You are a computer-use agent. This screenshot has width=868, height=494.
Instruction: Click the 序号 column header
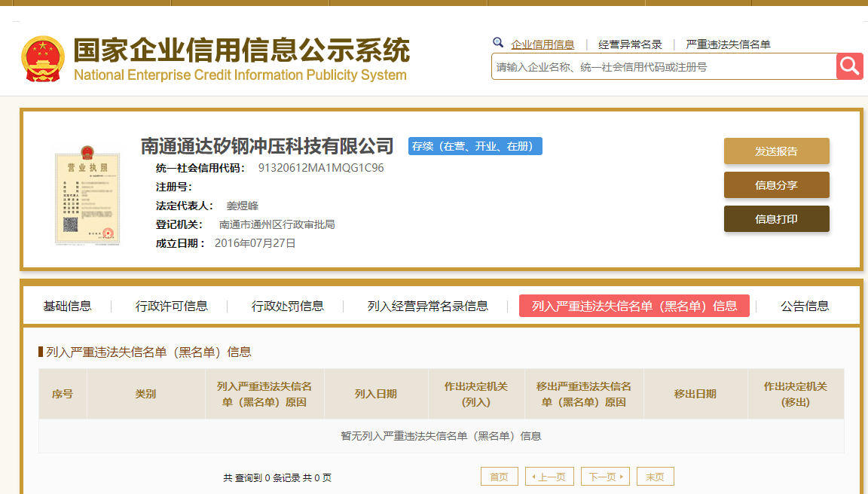point(63,394)
